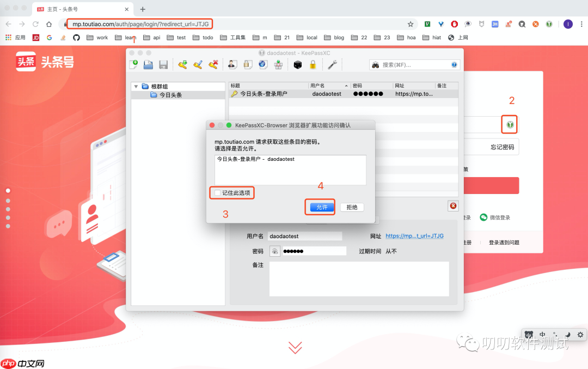Image resolution: width=588 pixels, height=369 pixels.
Task: Lock the database using the padlock toolbar icon
Action: click(x=313, y=64)
